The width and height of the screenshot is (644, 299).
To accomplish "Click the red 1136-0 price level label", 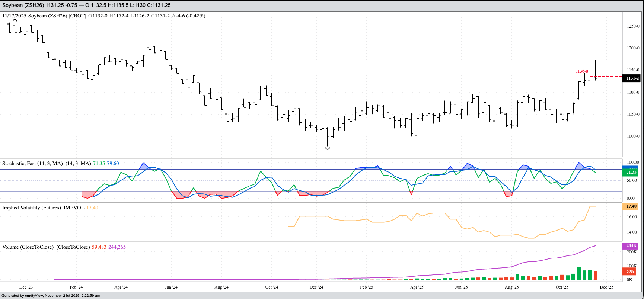I will click(x=581, y=71).
